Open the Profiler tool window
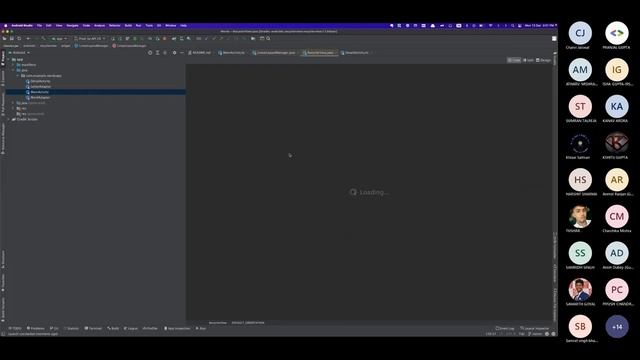Screen dimensions: 640x360 click(x=150, y=328)
